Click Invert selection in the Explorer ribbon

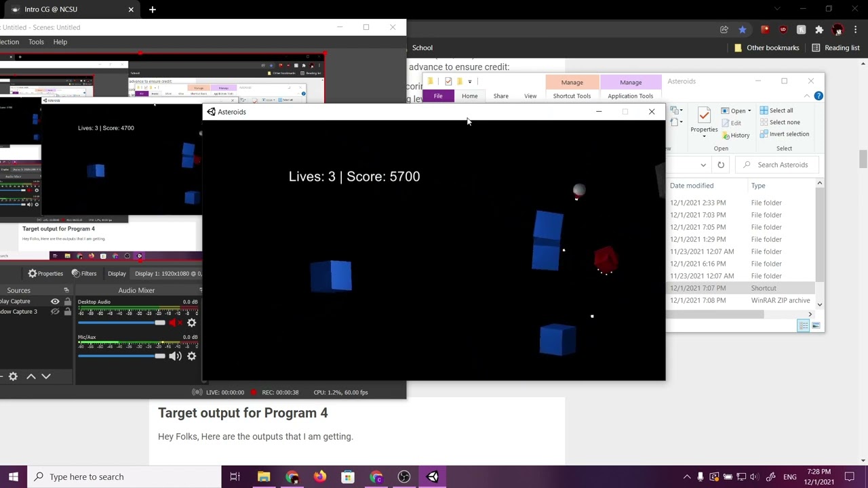coord(785,134)
